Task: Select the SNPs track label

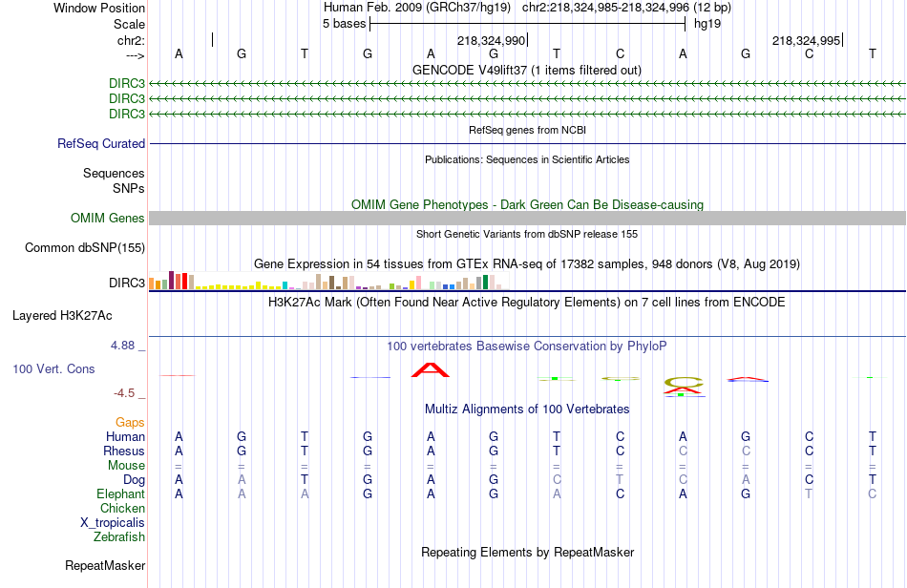Action: 129,188
